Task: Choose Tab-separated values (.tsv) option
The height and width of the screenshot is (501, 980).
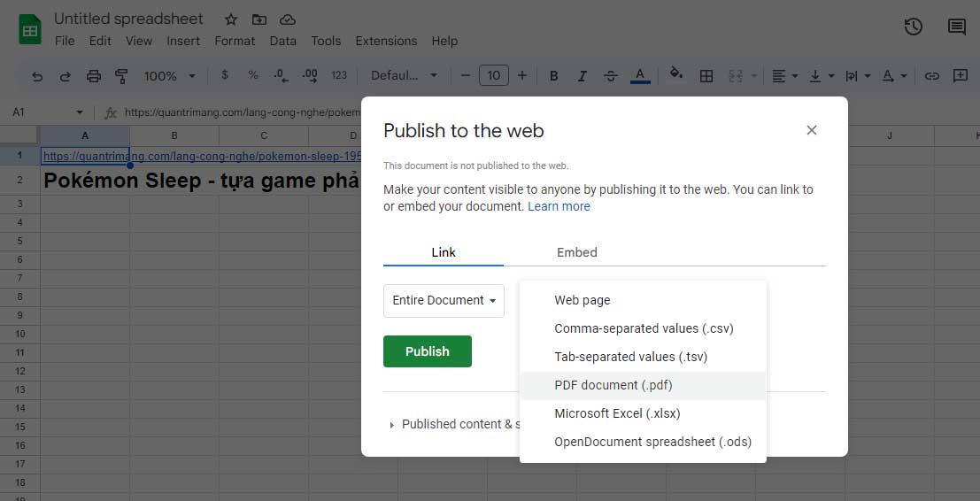Action: 643,358
